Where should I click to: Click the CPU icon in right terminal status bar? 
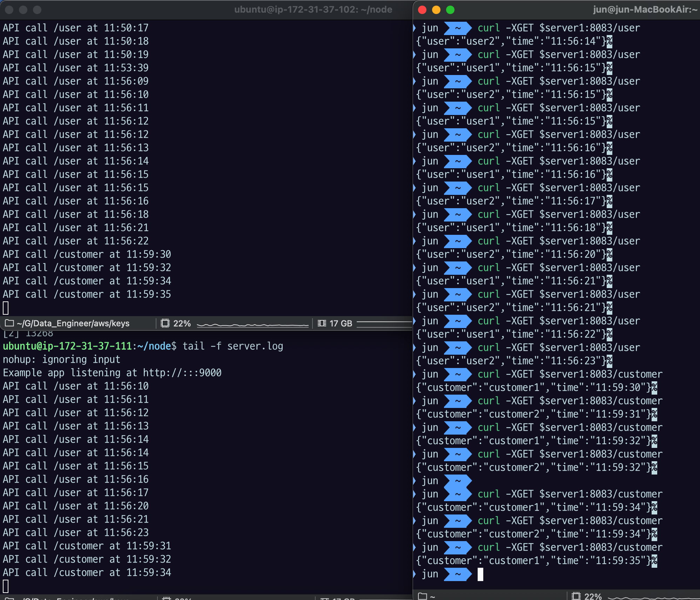point(576,596)
